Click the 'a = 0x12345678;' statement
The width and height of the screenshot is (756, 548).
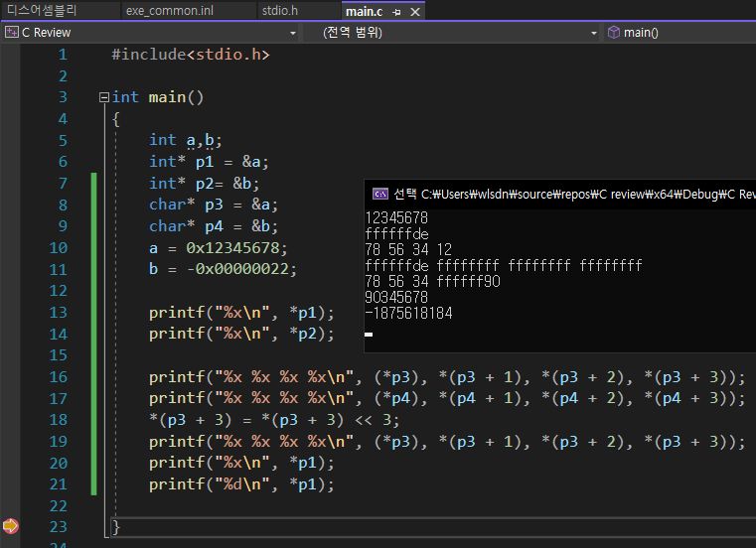pyautogui.click(x=218, y=248)
